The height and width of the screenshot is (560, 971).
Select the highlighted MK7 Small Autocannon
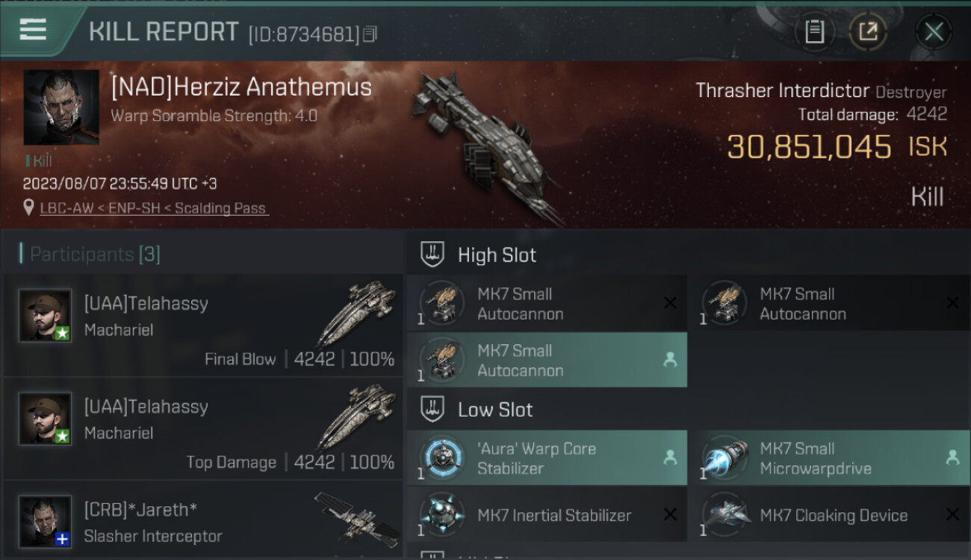click(547, 360)
